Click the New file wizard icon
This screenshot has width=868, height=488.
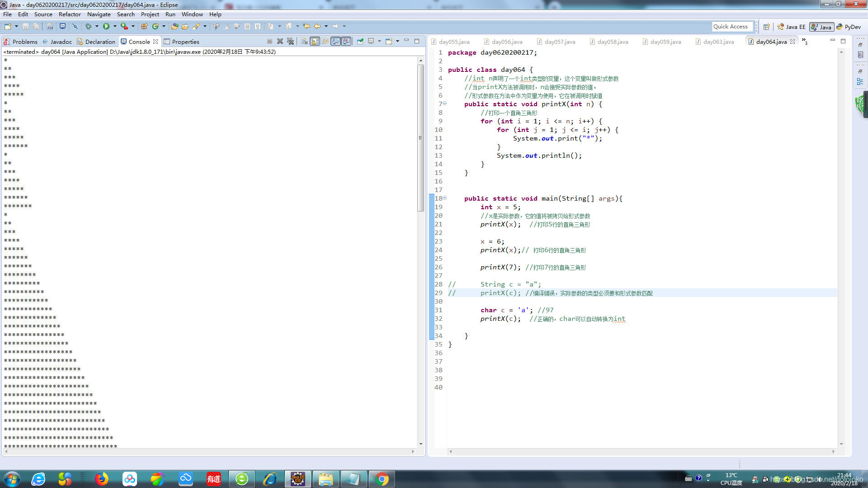pos(8,27)
